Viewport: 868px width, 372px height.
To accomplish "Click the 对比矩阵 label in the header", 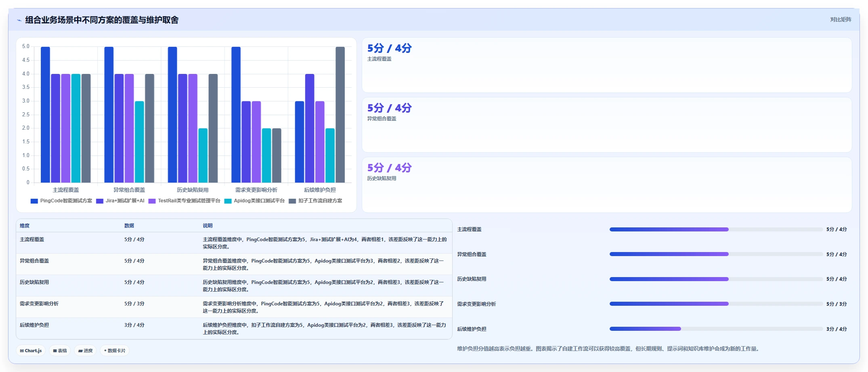I will point(841,19).
